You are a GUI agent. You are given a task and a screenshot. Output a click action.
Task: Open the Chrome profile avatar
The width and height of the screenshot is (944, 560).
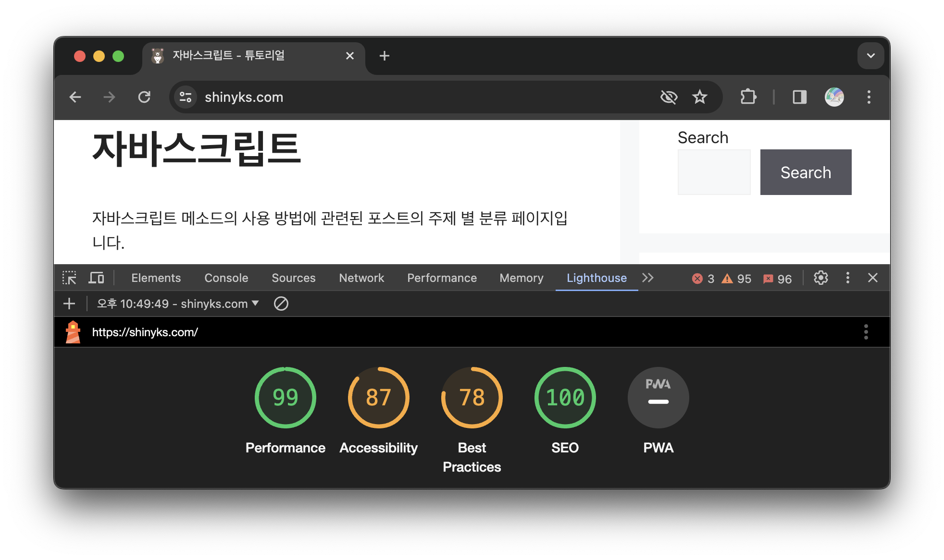point(834,97)
